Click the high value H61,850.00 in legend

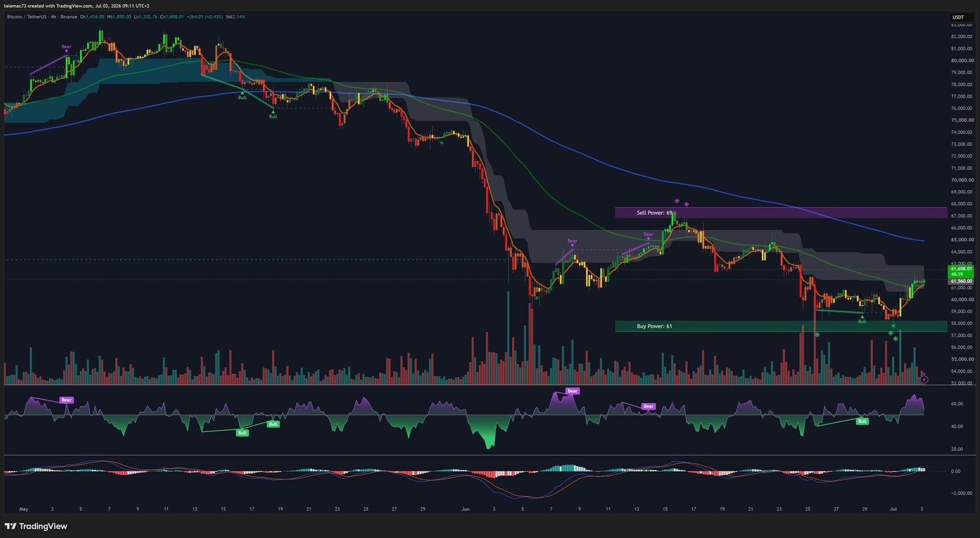(x=119, y=17)
